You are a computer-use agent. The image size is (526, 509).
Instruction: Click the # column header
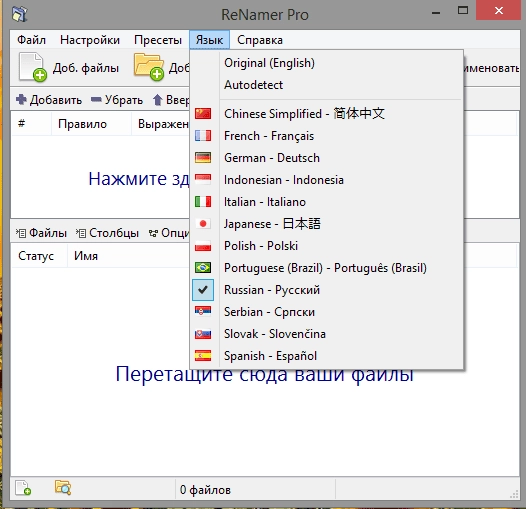click(31, 124)
